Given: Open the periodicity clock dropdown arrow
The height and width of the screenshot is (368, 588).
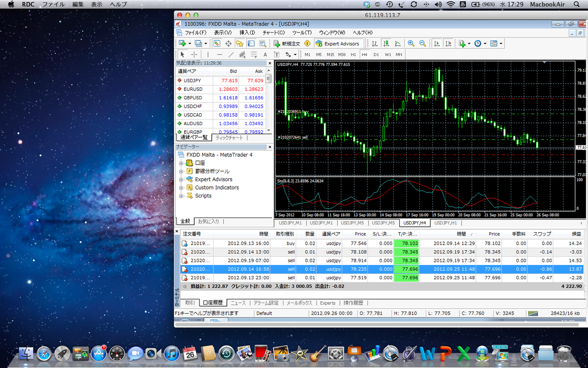Looking at the screenshot, I should (x=485, y=44).
